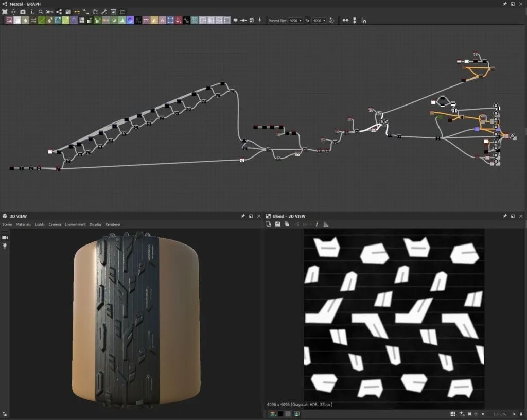Toggle the lock icon in 2D view footer
The height and width of the screenshot is (420, 527).
pos(521,414)
